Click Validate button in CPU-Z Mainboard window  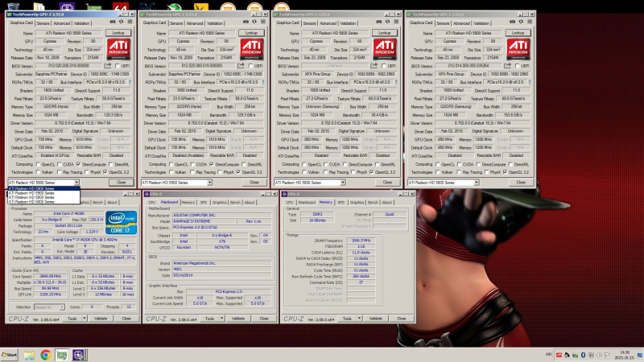click(x=237, y=318)
